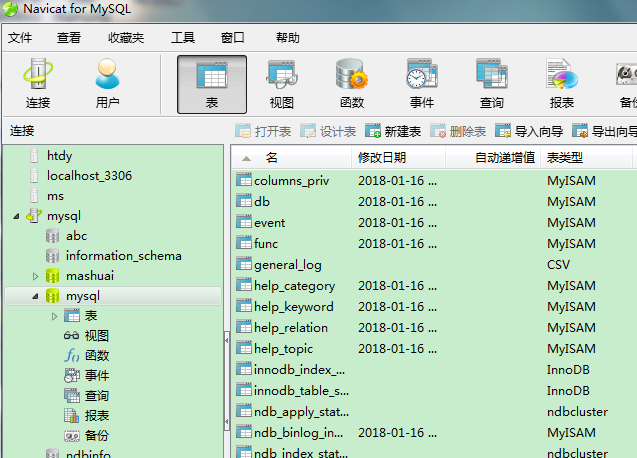Open the 函数 (Function) toolbar icon
This screenshot has height=458, width=637.
point(352,84)
